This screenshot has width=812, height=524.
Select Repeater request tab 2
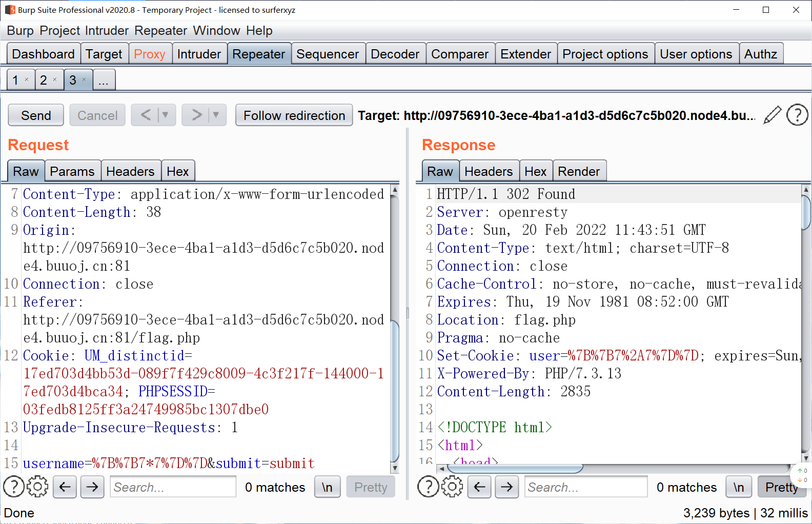[x=44, y=79]
